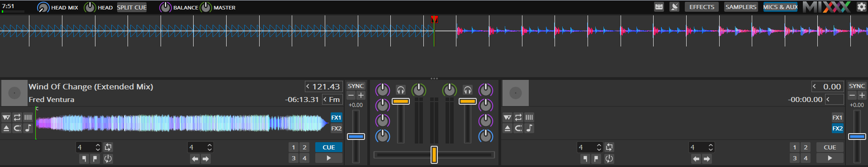The width and height of the screenshot is (868, 167).
Task: Click the broadcast microphone icon in top bar
Action: pos(674,7)
